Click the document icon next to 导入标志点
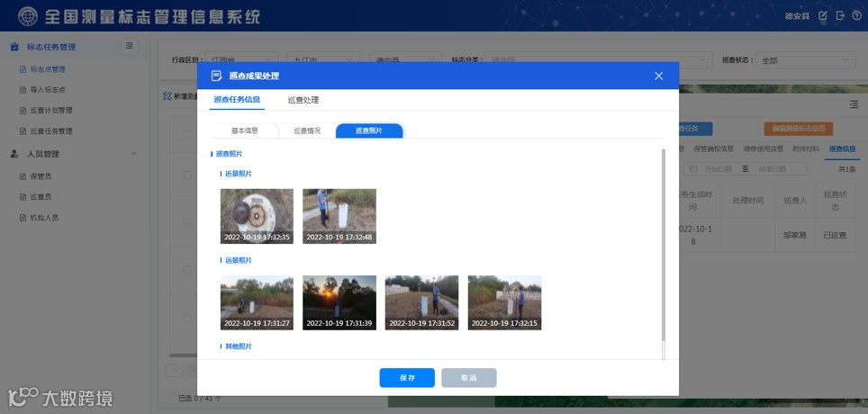 [x=23, y=90]
